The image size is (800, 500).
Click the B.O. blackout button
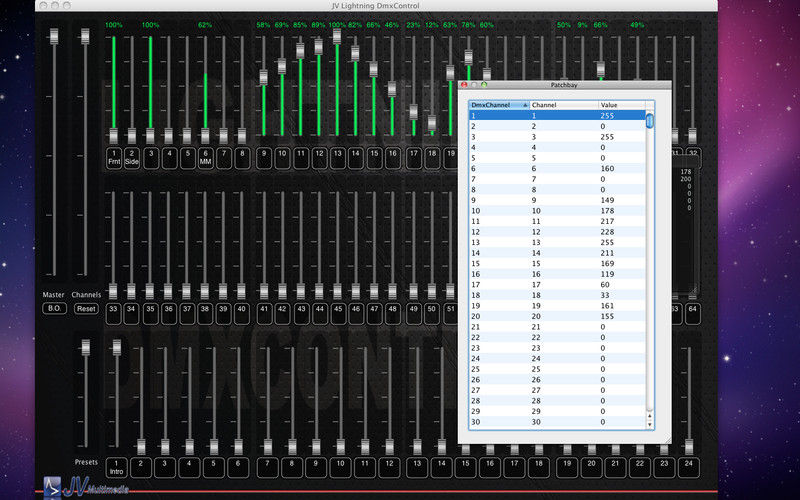[54, 308]
